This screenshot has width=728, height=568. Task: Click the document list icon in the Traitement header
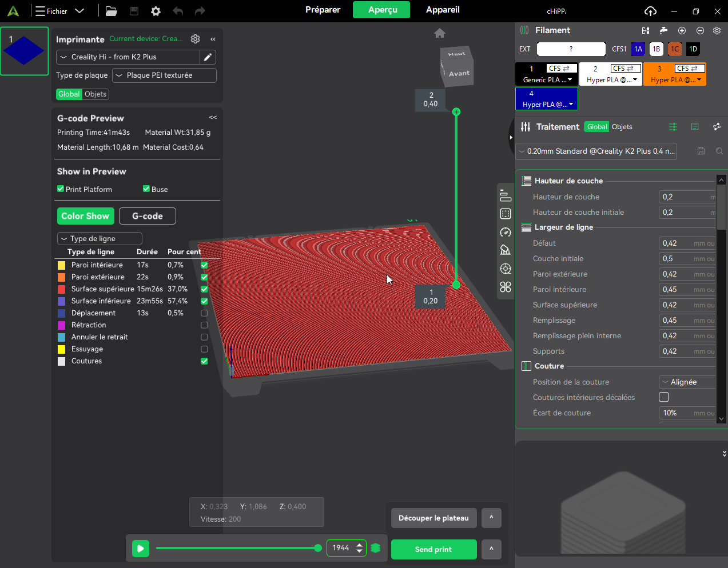[x=695, y=127]
